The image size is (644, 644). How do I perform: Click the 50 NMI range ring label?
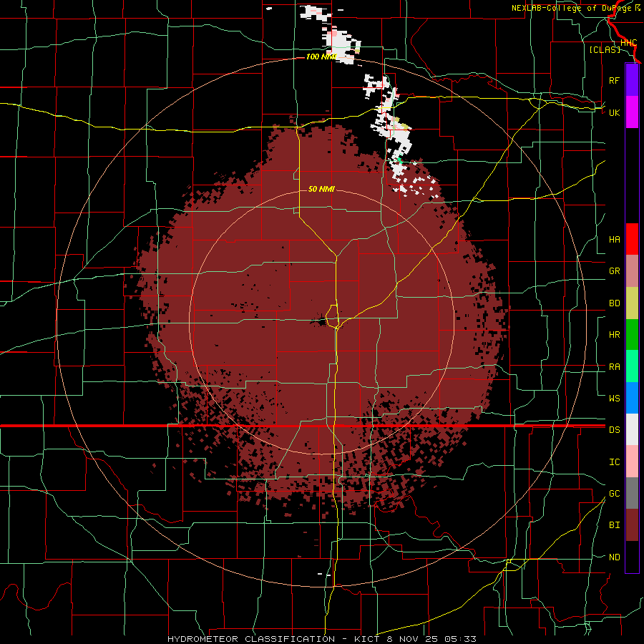pyautogui.click(x=321, y=190)
